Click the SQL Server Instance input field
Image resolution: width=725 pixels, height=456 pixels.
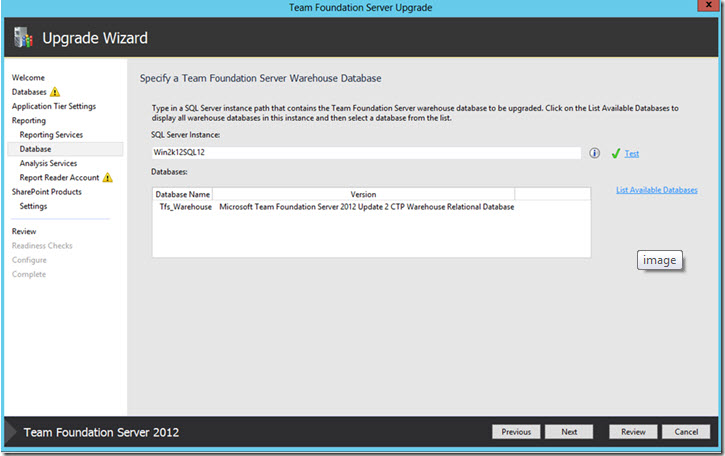point(366,153)
